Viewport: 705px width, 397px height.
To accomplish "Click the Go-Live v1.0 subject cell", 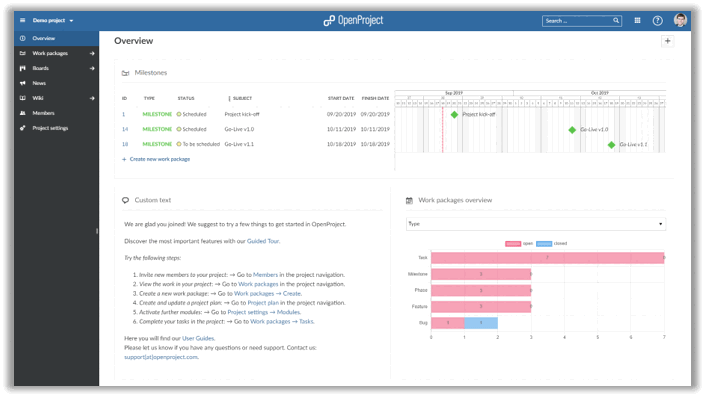I will pos(239,129).
